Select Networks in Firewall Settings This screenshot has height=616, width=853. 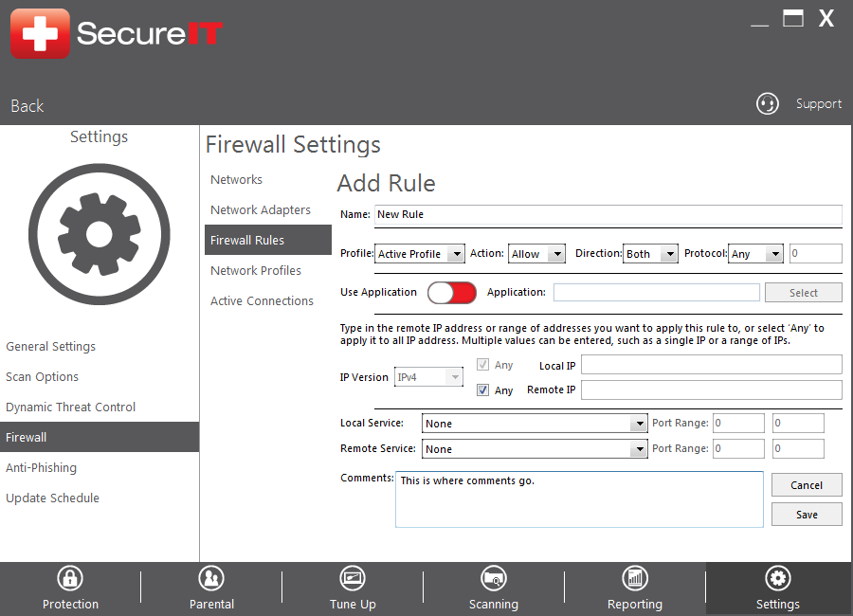236,179
